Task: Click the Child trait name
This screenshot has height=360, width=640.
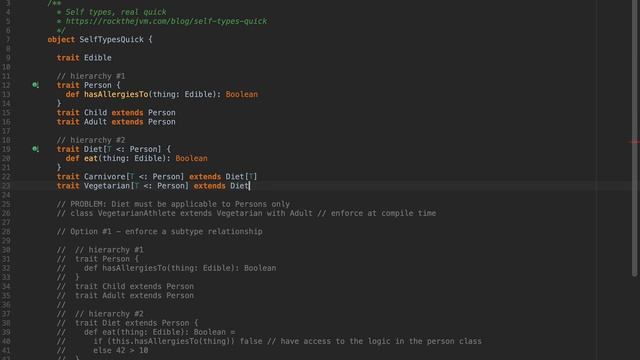Action: pyautogui.click(x=96, y=113)
